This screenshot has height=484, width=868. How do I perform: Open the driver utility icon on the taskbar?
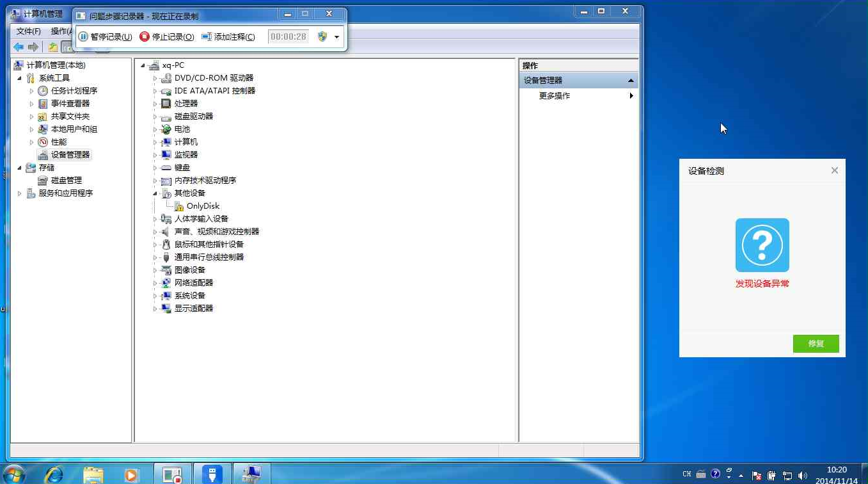pos(212,474)
